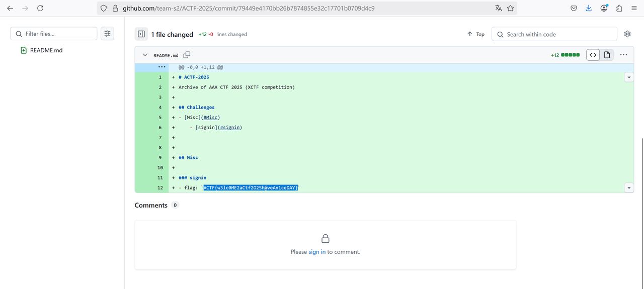Click the highlighted ACTF flag text

point(251,187)
